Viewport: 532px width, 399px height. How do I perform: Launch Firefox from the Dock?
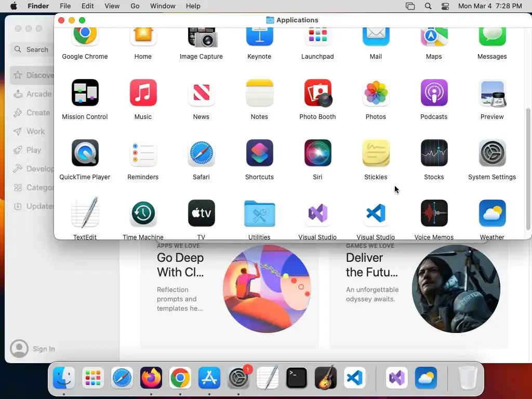click(151, 378)
